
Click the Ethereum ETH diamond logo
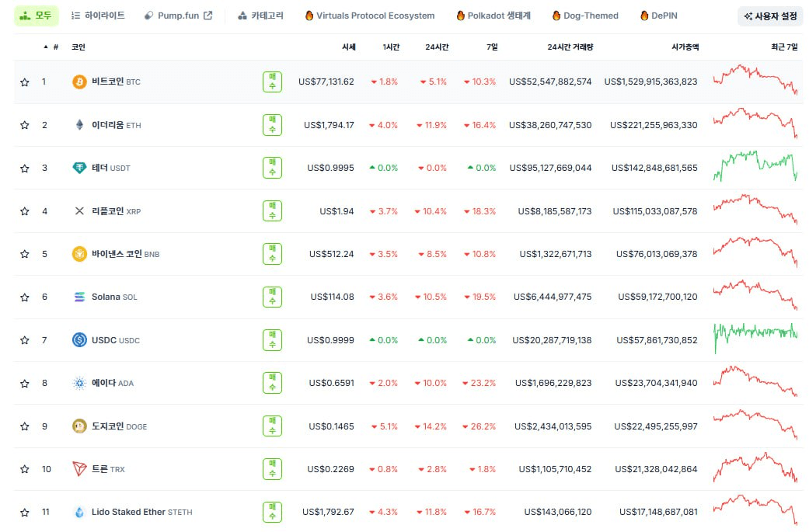point(79,125)
